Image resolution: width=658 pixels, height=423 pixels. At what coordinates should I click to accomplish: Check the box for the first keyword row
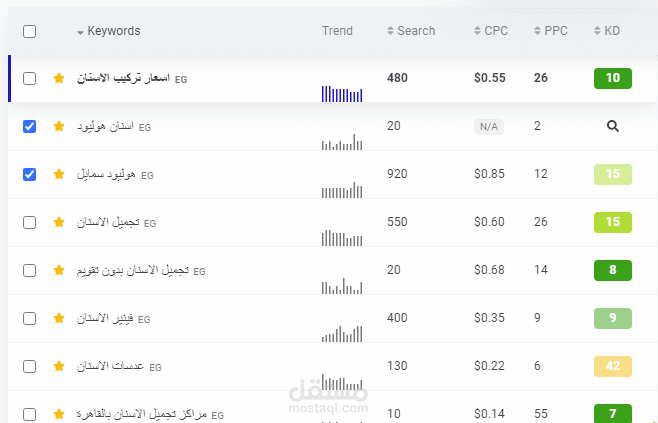(x=29, y=78)
